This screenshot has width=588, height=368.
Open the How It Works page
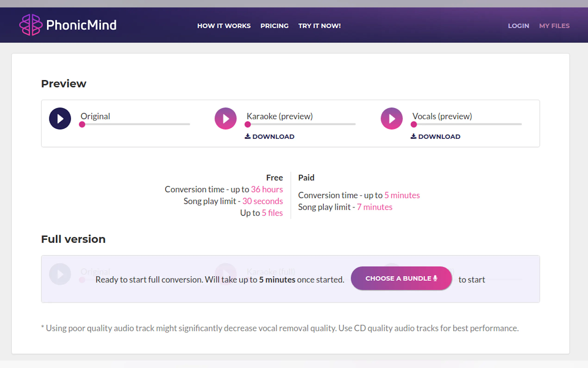(224, 26)
